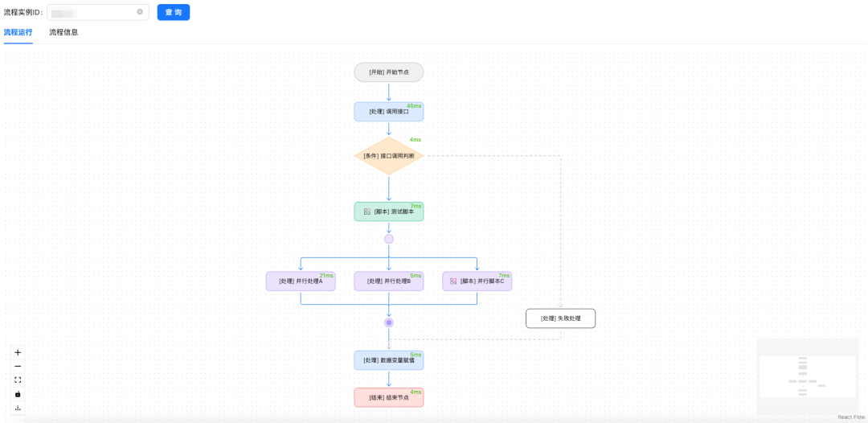Click the minimap overview panel
868x423 pixels.
pyautogui.click(x=808, y=376)
